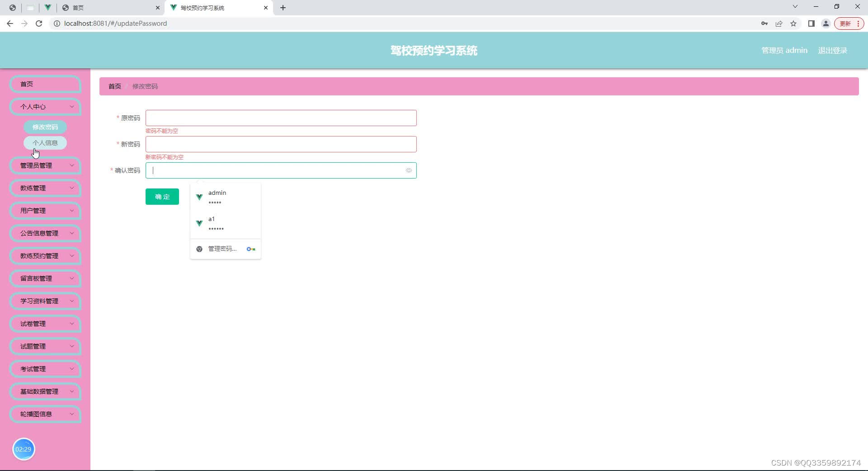Viewport: 868px width, 471px height.
Task: Click 管理员 admin in the header
Action: pyautogui.click(x=784, y=51)
